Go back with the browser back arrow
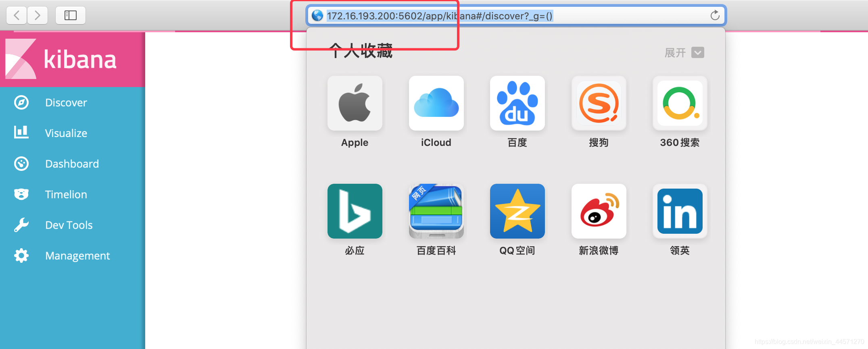868x349 pixels. 17,15
